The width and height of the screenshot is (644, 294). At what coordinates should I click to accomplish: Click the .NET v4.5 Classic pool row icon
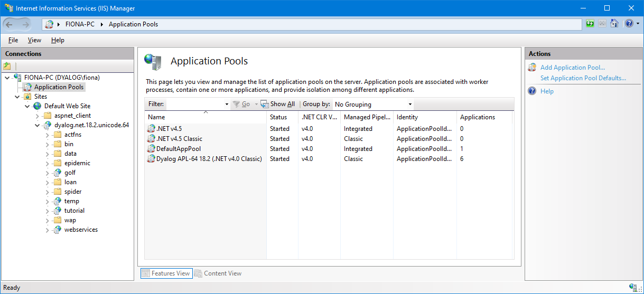(x=152, y=139)
